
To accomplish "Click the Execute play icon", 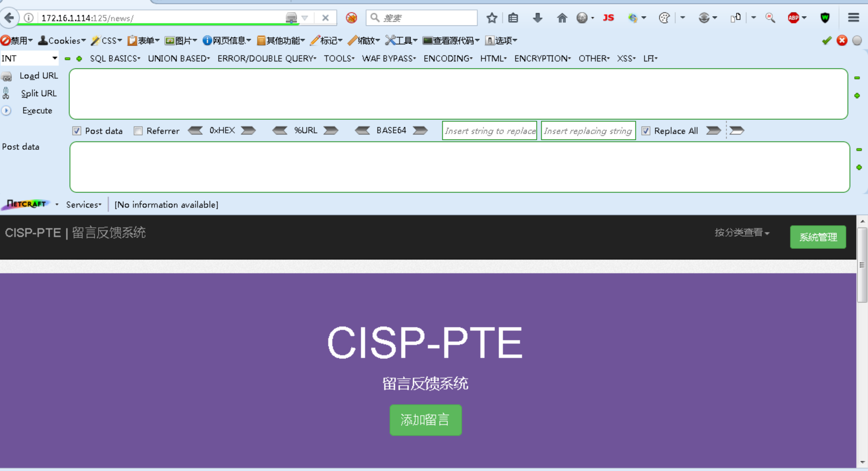I will (x=6, y=111).
